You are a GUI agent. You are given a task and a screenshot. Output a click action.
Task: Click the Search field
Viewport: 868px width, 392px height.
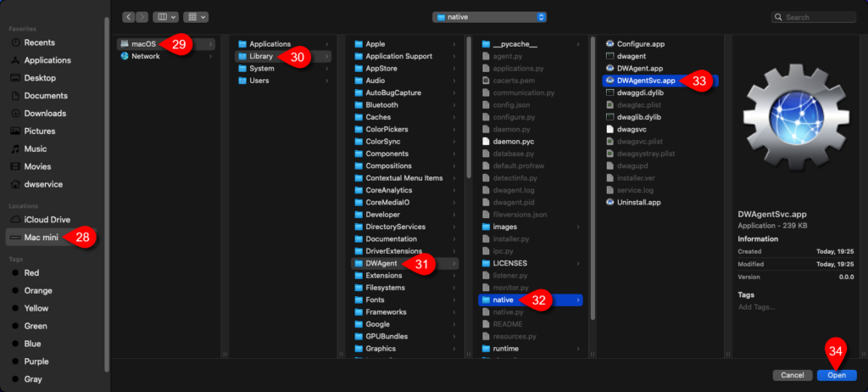814,17
